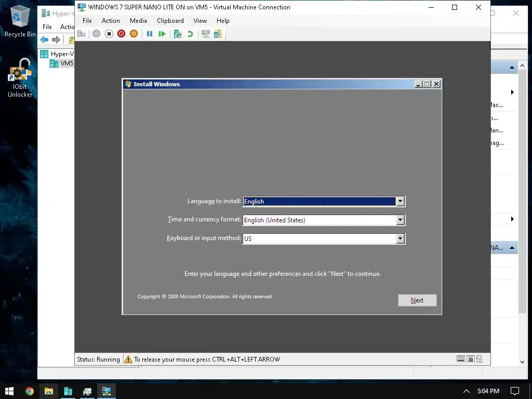Click the greyed-out Start VM power icon
This screenshot has height=399, width=532.
96,34
